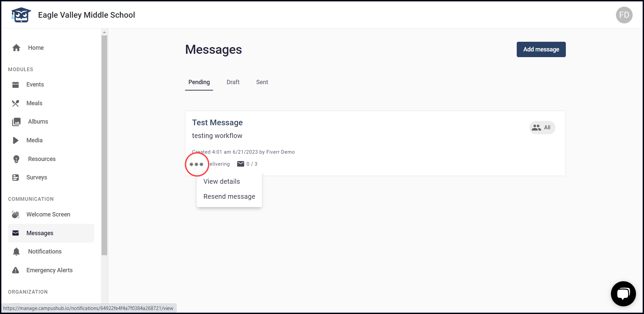Select the Meals fork and knife icon
The image size is (644, 314).
[16, 103]
